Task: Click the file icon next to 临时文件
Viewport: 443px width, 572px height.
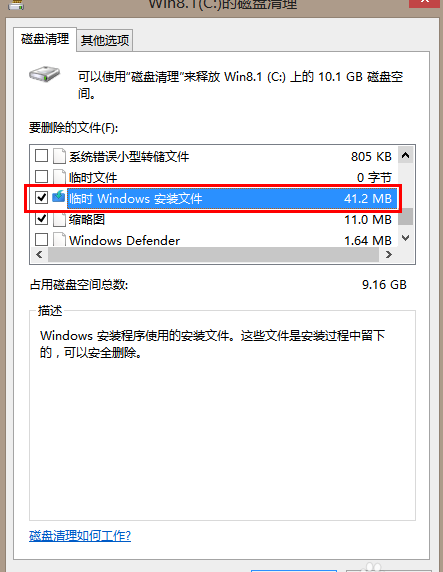Action: click(59, 177)
